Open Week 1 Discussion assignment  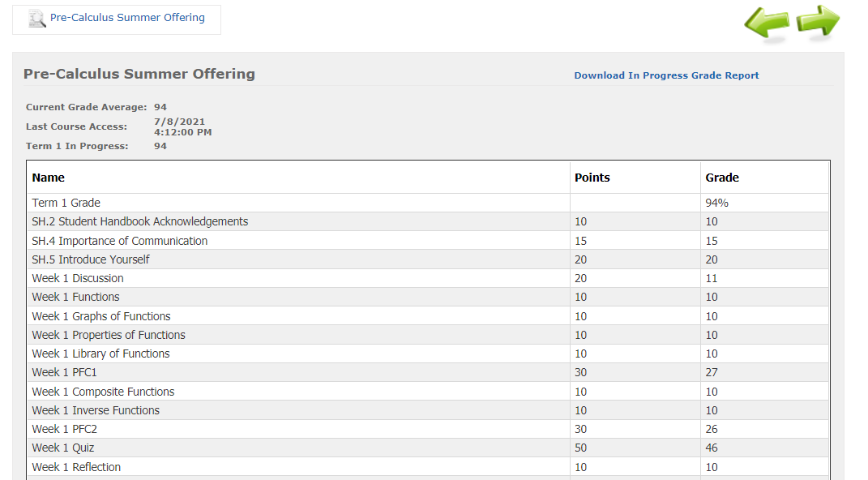click(x=78, y=278)
